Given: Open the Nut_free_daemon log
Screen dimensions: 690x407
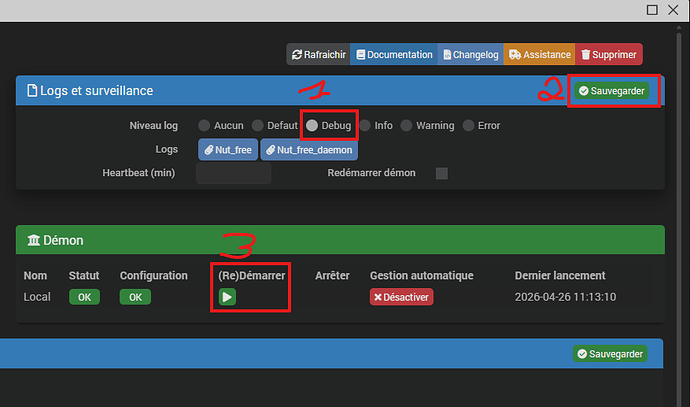Looking at the screenshot, I should click(309, 150).
